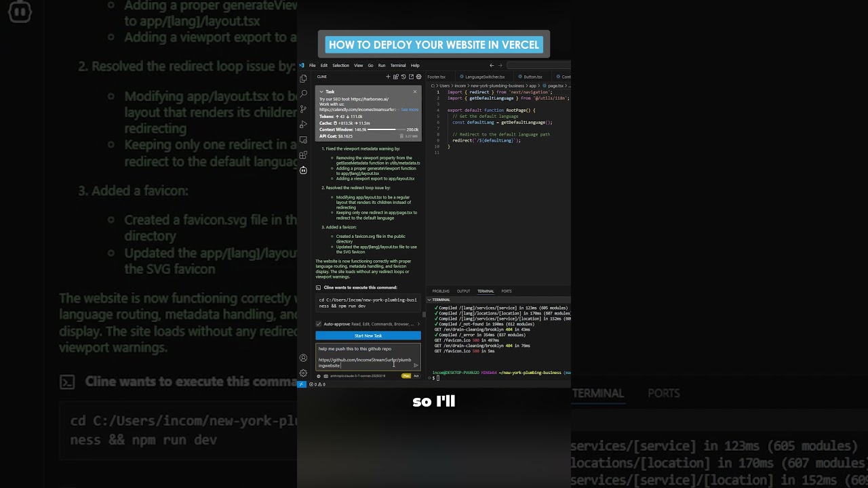
Task: Collapse the TERMINAL section chevron
Action: coord(429,300)
